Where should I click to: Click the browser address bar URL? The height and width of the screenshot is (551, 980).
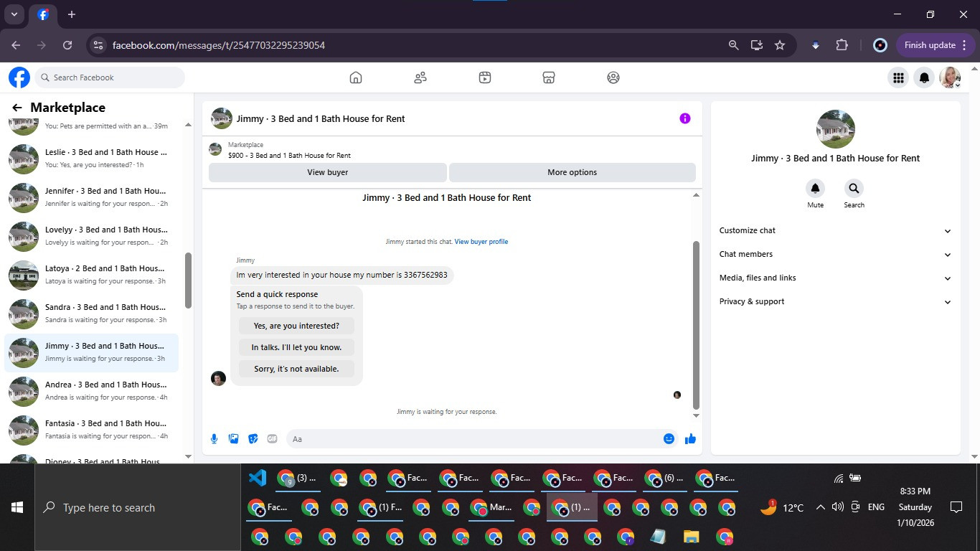(x=219, y=45)
